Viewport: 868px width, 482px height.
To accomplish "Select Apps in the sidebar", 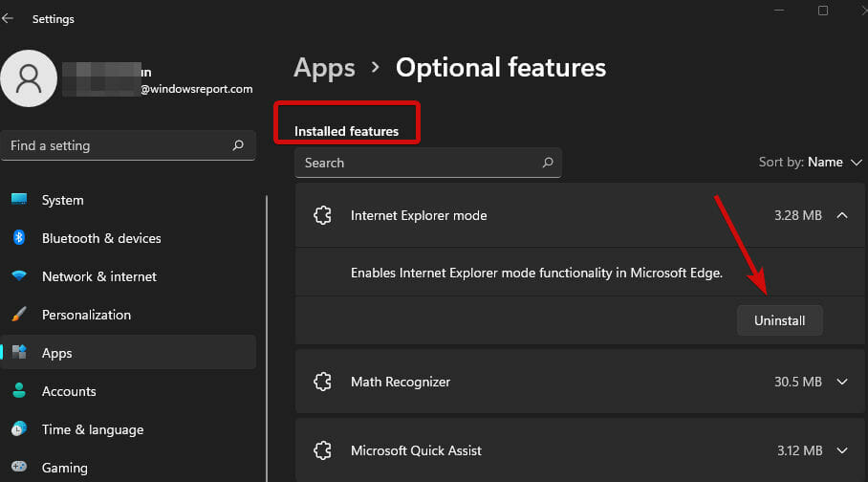I will coord(128,352).
